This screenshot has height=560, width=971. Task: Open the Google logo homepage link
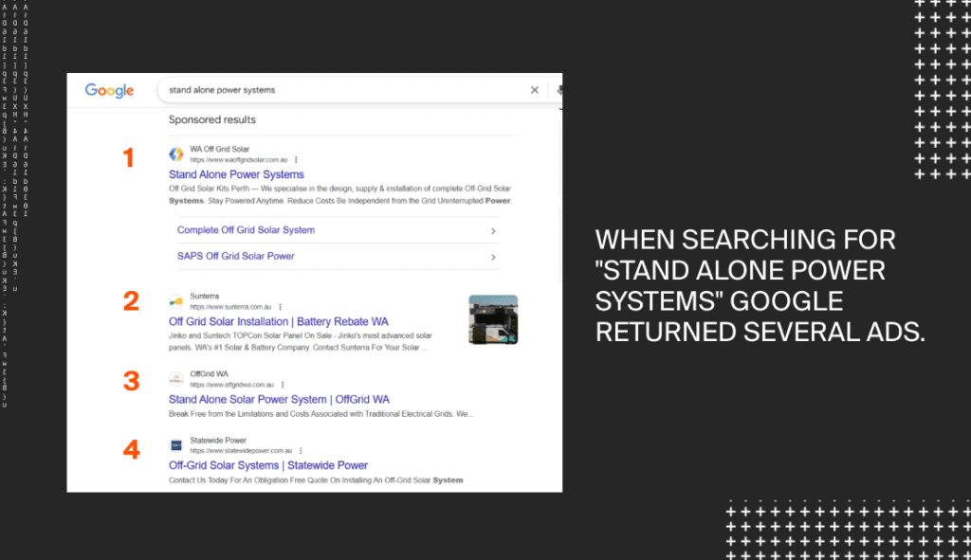[x=109, y=90]
